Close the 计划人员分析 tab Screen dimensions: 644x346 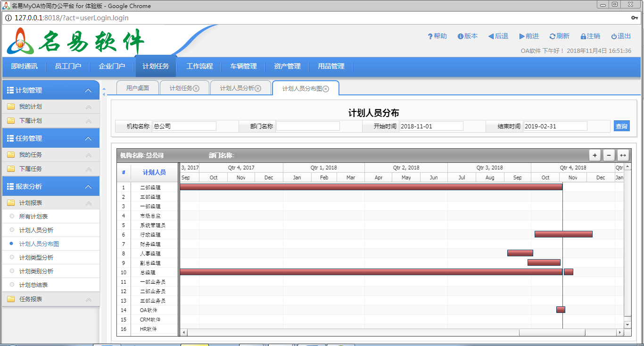pos(258,88)
